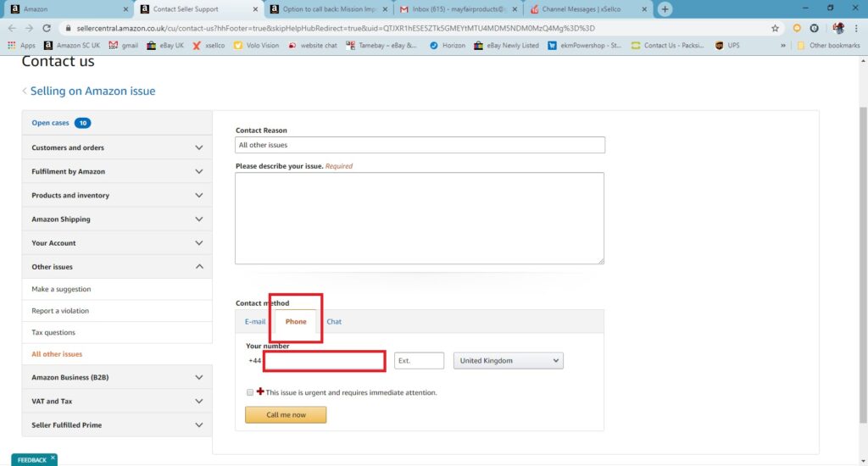Screen dimensions: 868x466
Task: Click the user profile avatar in toolbar
Action: click(x=838, y=28)
